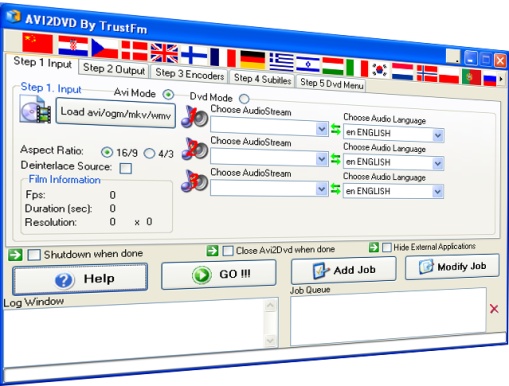Enable the Deinterlace Source checkbox

coord(126,168)
